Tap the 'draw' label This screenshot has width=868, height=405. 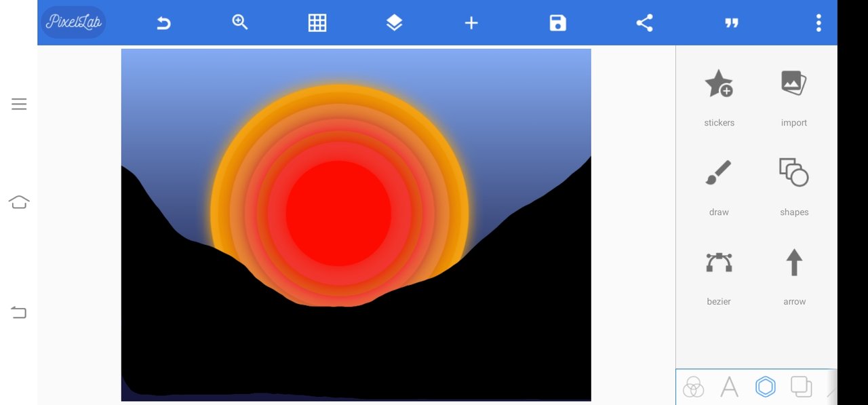pyautogui.click(x=719, y=212)
